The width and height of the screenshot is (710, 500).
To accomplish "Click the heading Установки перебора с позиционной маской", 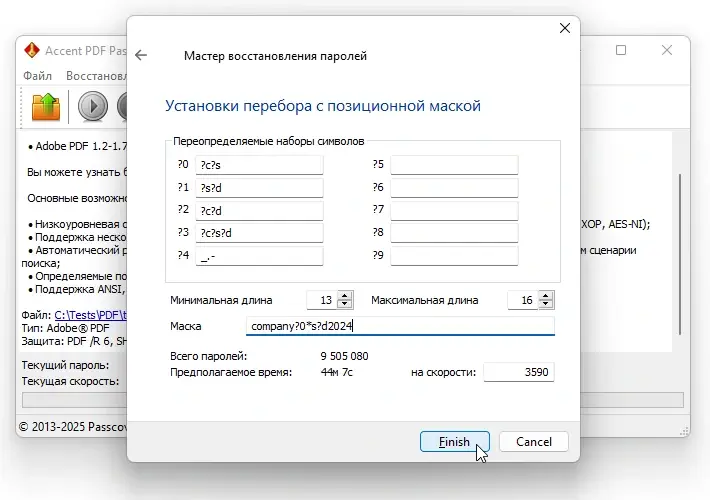I will [323, 106].
